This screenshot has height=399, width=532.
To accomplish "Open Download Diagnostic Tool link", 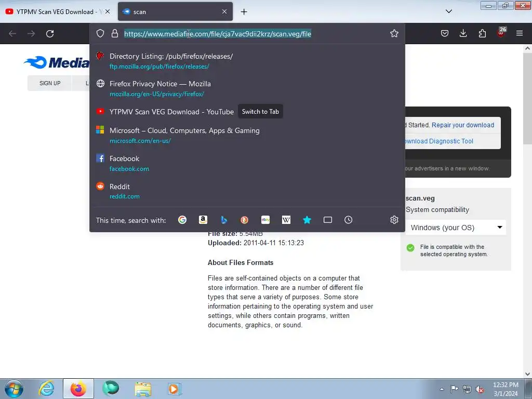I will tap(438, 141).
